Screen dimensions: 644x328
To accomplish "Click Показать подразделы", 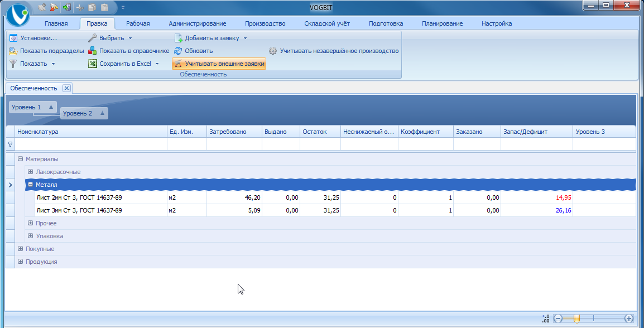I will [46, 51].
